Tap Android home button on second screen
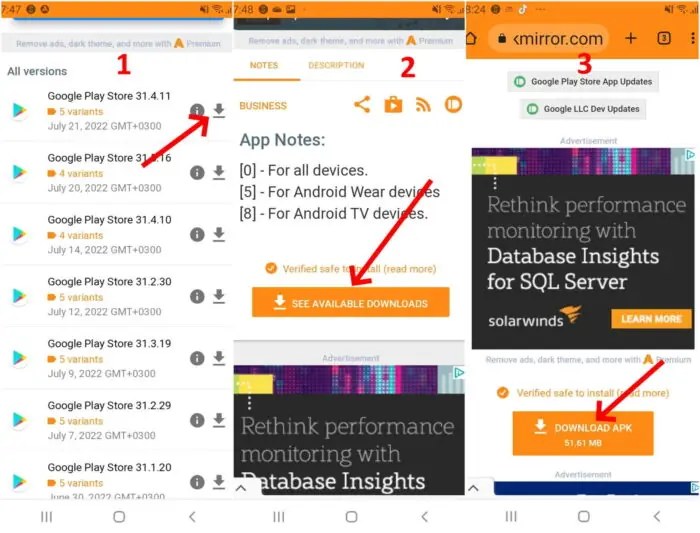Screen dimensions: 700x533 coord(351,517)
